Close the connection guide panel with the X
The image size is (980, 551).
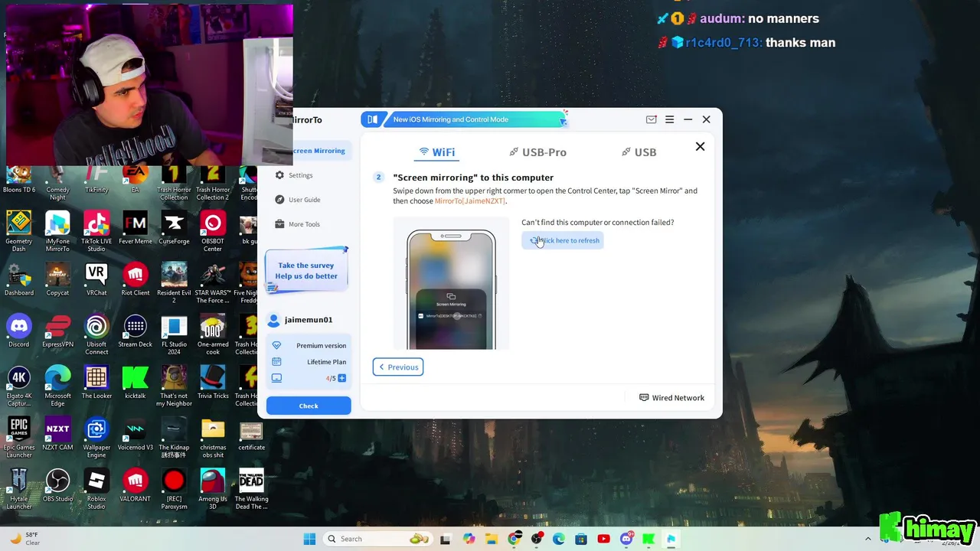(700, 146)
